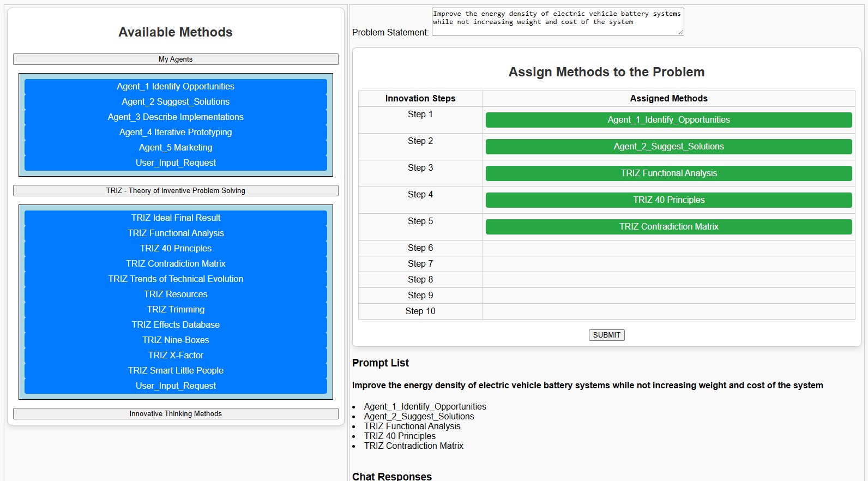Select TRIZ Ideal Final Result method

pyautogui.click(x=176, y=218)
